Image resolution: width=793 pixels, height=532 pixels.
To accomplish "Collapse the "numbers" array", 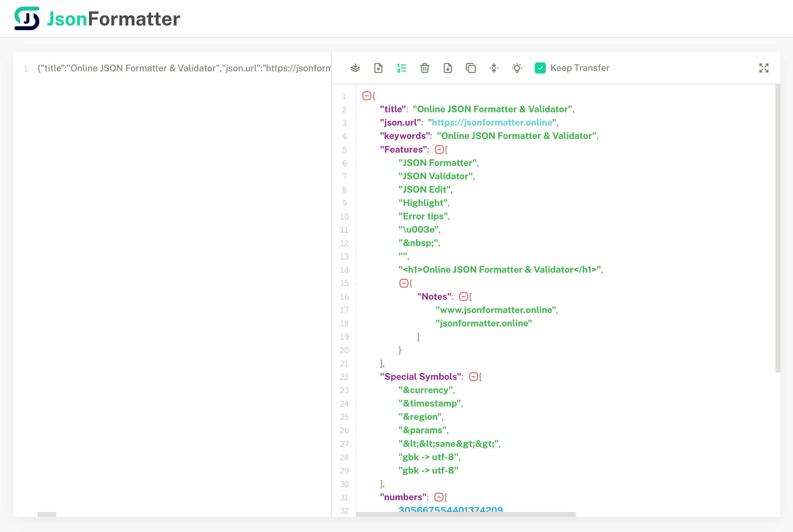I will (x=439, y=497).
